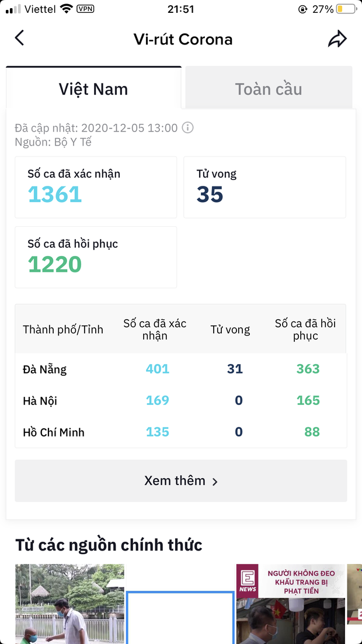Open the Tử vong summary card
362x644 pixels.
pos(264,187)
